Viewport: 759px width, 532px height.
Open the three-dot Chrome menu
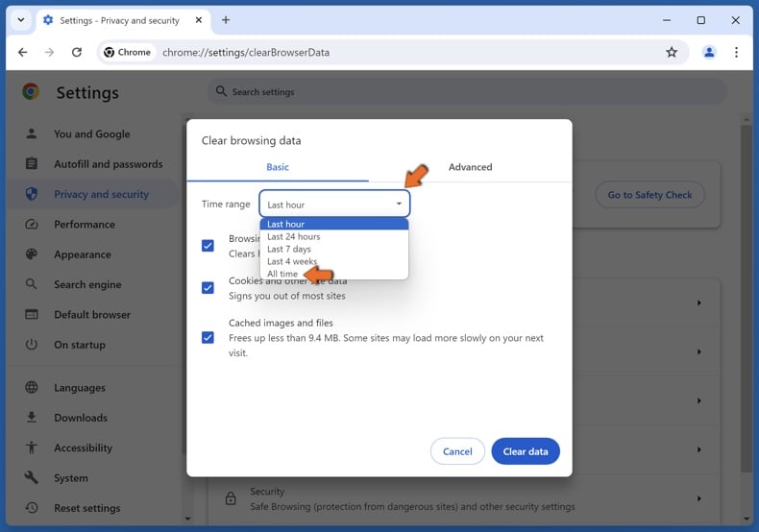coord(736,52)
